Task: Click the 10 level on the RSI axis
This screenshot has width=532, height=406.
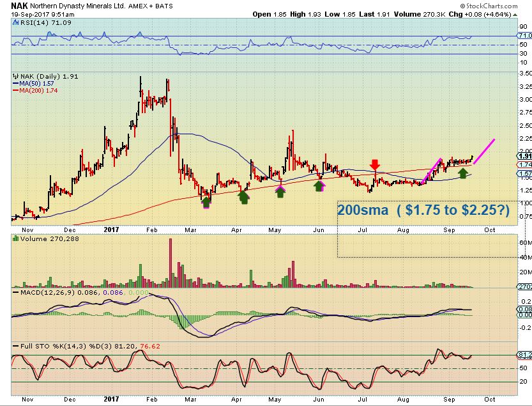Action: point(523,63)
